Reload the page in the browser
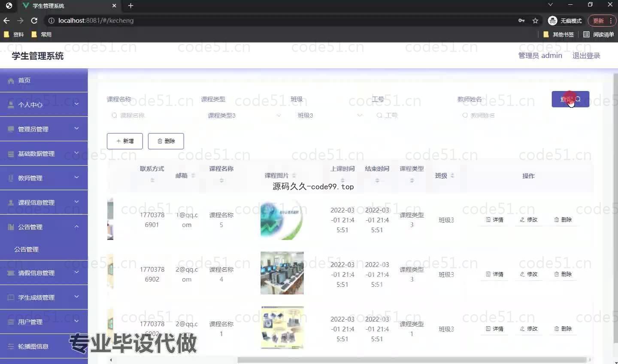Viewport: 618px width, 364px height. (34, 21)
